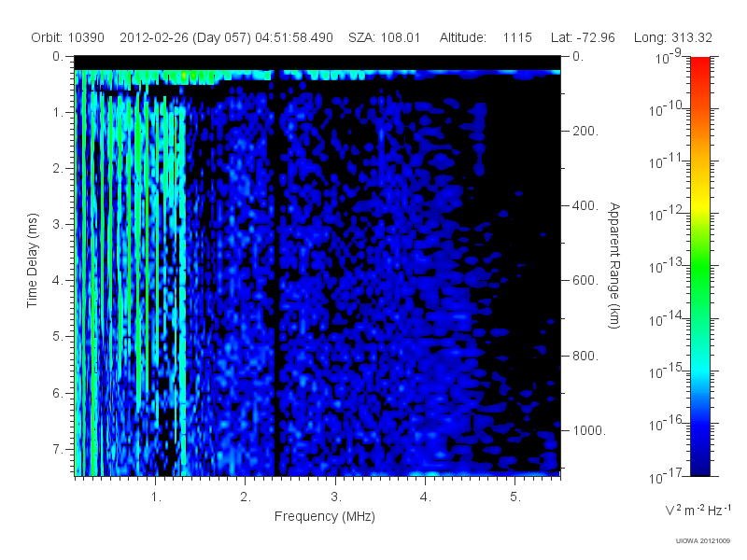The height and width of the screenshot is (560, 747).
Task: Click the 800. tick on Apparent Range axis
Action: [x=585, y=356]
